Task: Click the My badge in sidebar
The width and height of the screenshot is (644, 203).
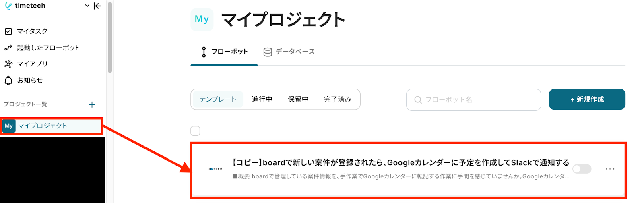Action: coord(9,126)
